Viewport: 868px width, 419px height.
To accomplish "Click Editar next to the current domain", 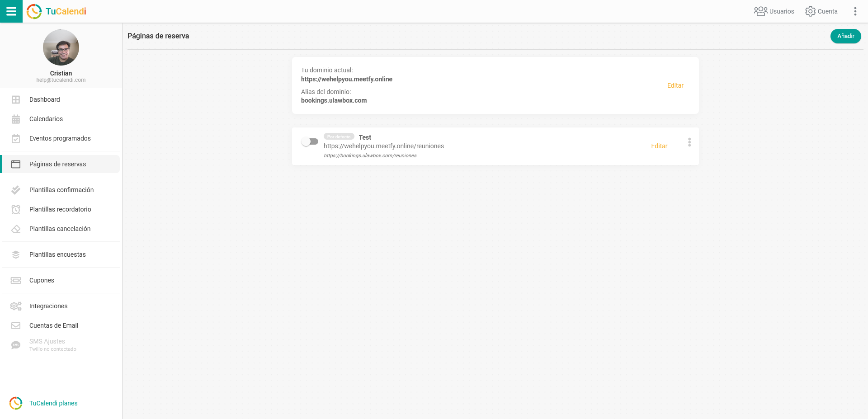I will click(x=675, y=85).
